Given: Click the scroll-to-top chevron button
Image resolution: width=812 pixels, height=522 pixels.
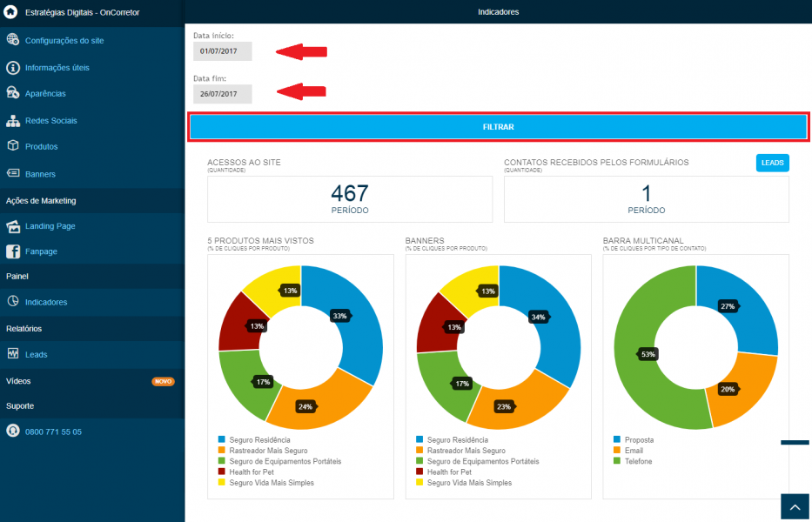Looking at the screenshot, I should pos(795,507).
